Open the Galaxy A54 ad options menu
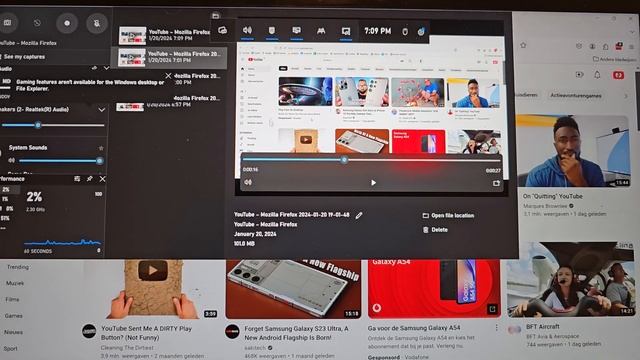Image resolution: width=640 pixels, height=360 pixels. click(496, 328)
